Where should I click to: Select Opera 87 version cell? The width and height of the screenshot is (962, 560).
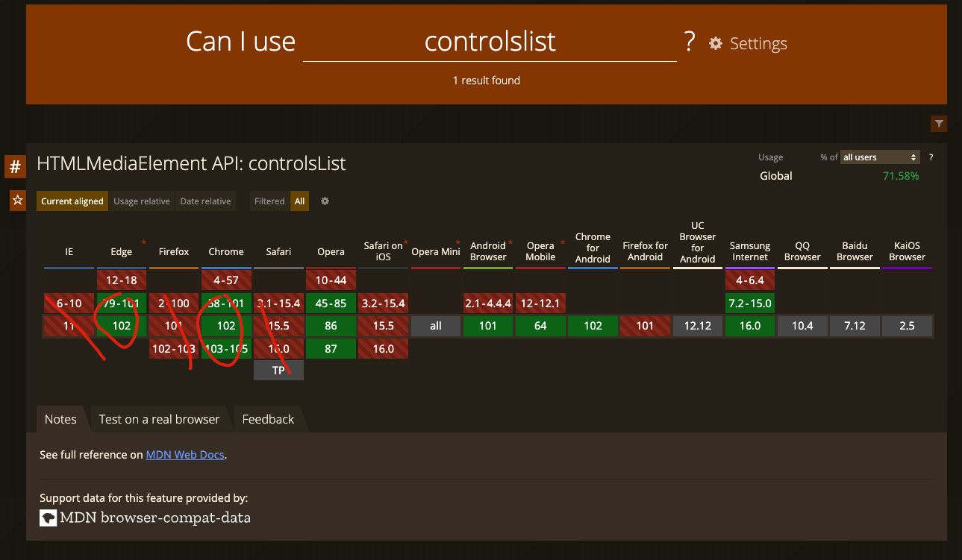331,348
